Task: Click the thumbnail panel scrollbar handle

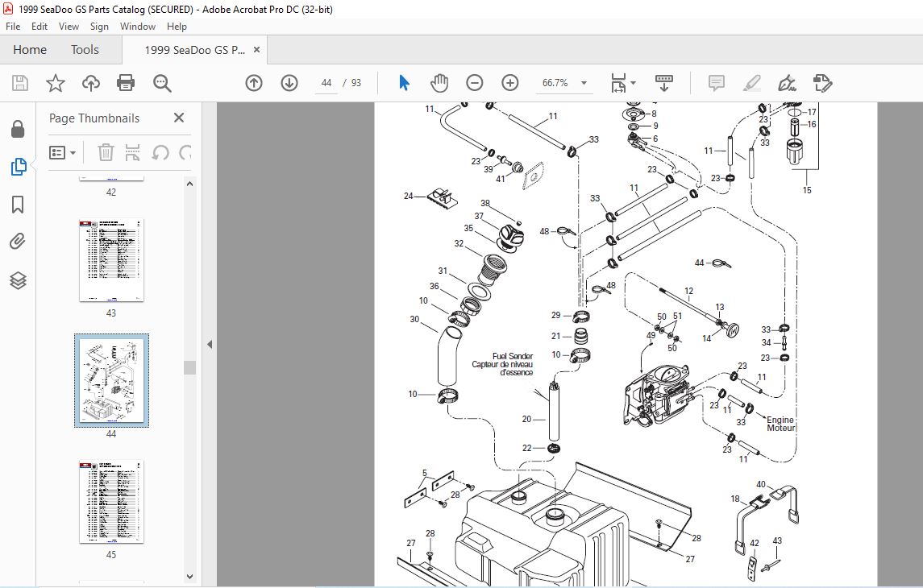Action: click(x=189, y=367)
